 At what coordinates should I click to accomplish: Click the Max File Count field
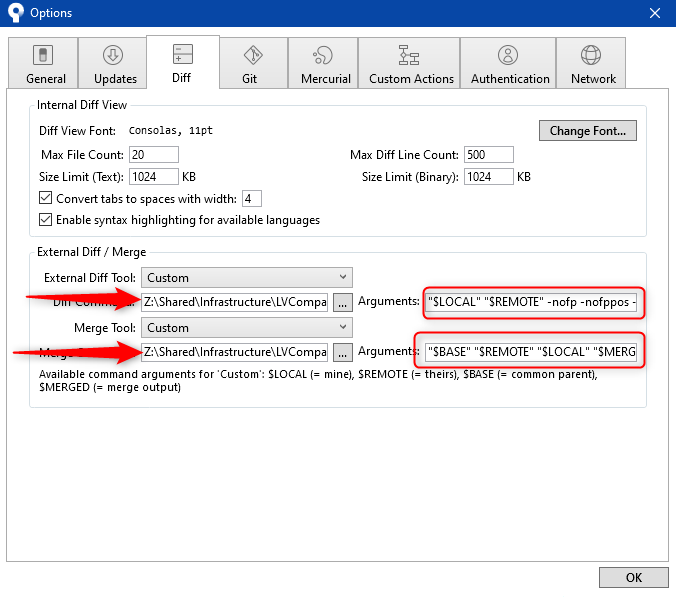(x=153, y=155)
